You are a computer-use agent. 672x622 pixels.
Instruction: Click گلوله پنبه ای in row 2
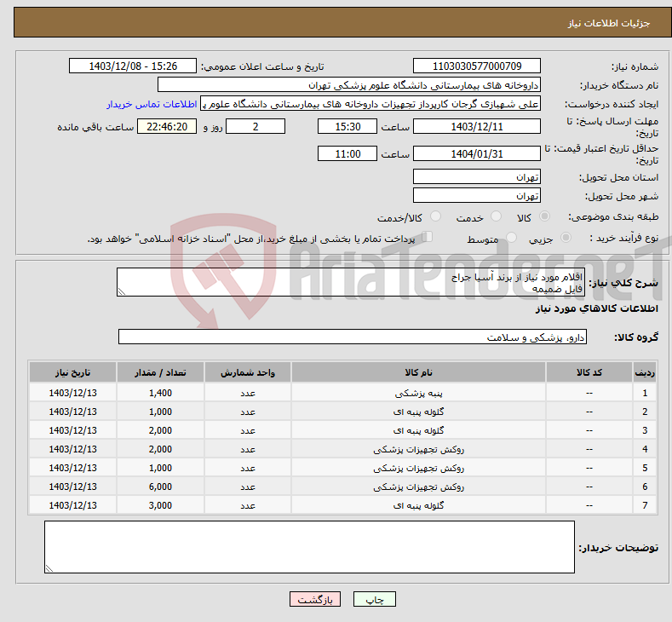418,412
